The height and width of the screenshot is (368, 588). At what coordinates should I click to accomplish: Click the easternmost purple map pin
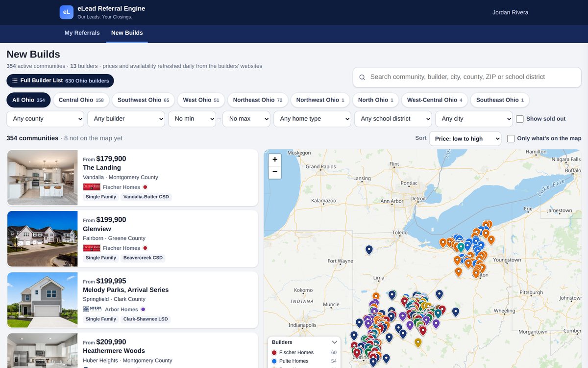pos(436,323)
